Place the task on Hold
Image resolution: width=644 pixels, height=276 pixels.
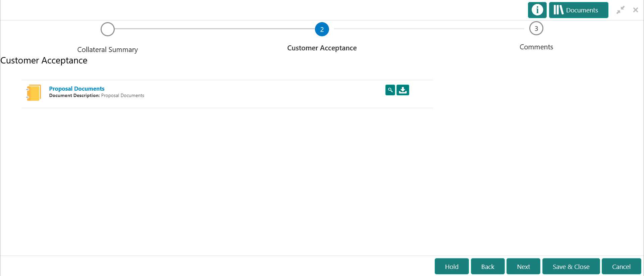451,266
